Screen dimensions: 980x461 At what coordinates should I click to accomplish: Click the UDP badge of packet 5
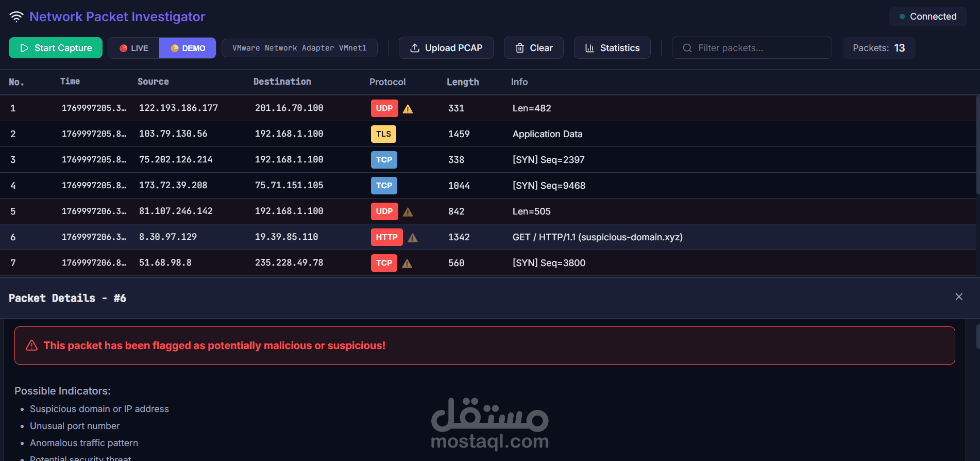(384, 211)
